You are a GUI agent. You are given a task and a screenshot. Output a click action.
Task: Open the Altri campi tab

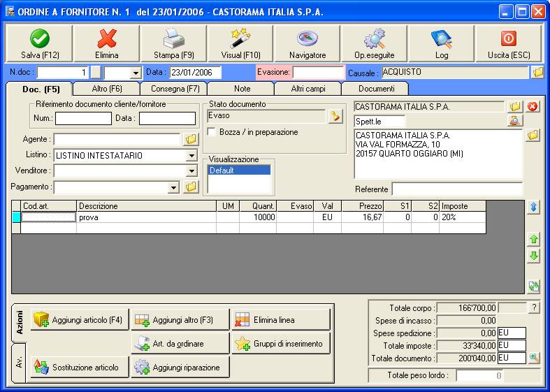coord(308,89)
